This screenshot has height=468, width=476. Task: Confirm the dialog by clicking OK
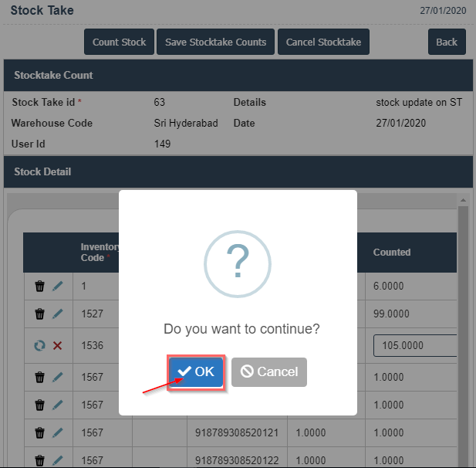click(196, 371)
